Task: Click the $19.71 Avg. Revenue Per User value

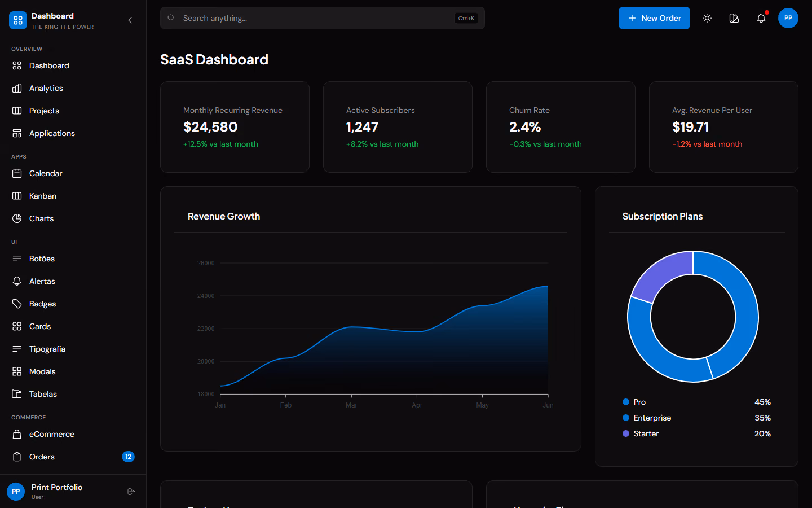Action: (x=691, y=127)
